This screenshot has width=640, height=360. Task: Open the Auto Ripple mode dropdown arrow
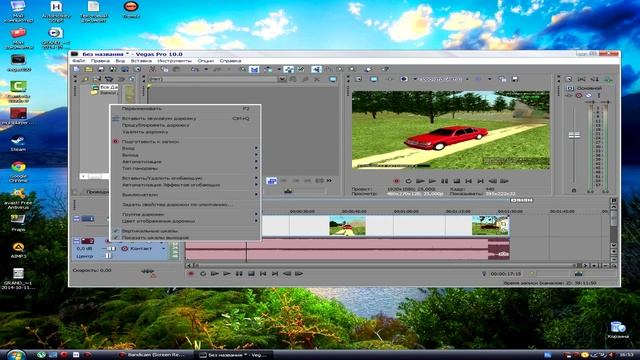pos(279,69)
